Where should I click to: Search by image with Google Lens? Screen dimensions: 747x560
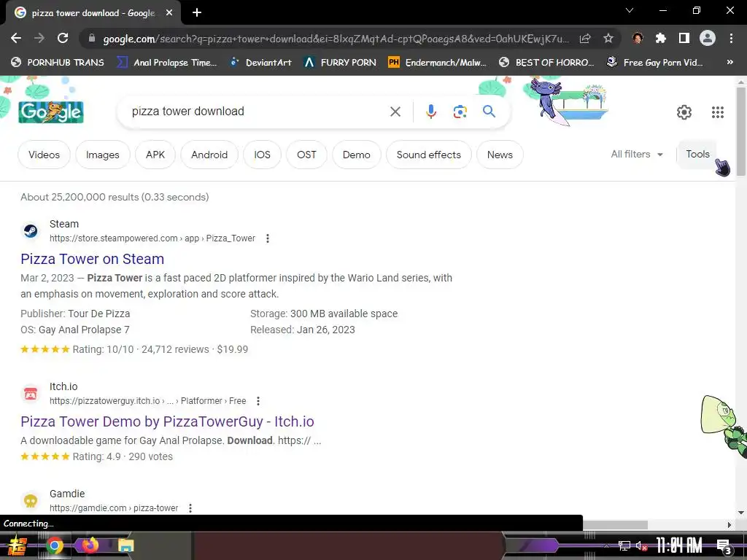pyautogui.click(x=460, y=112)
